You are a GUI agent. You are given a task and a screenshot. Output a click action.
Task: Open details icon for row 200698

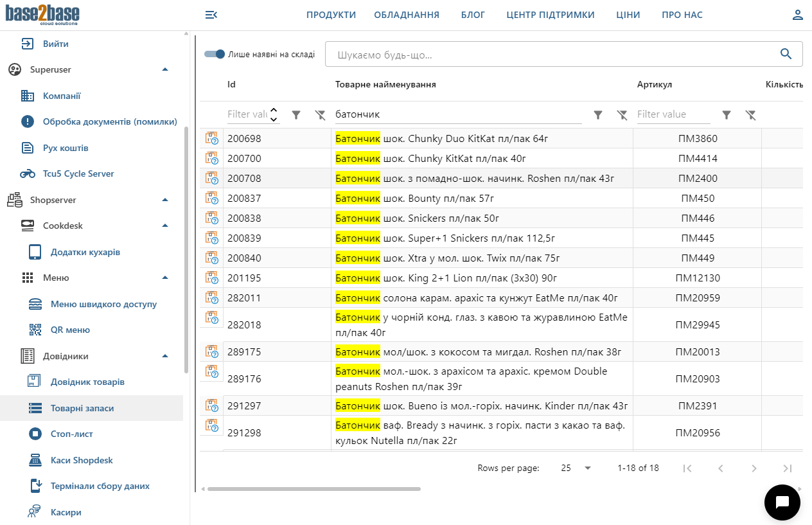pyautogui.click(x=211, y=138)
